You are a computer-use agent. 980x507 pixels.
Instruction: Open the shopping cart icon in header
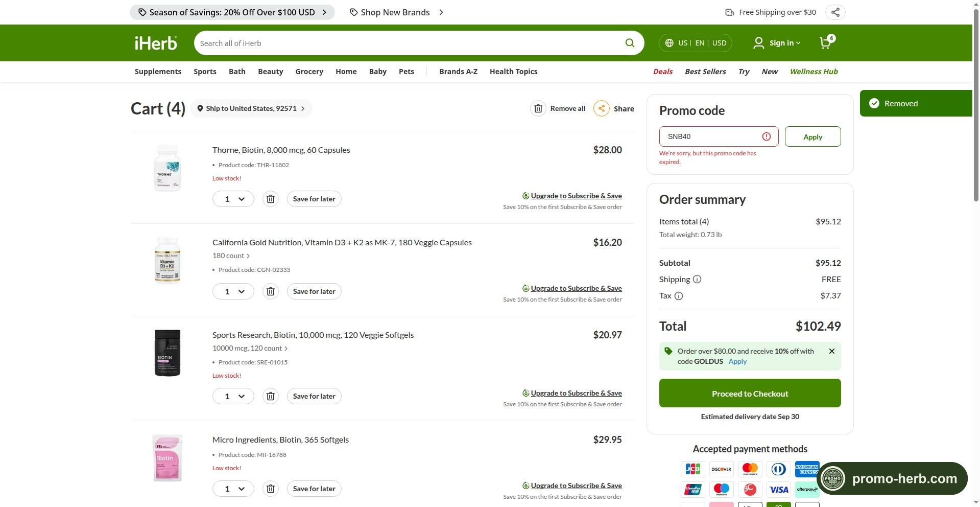pyautogui.click(x=826, y=42)
